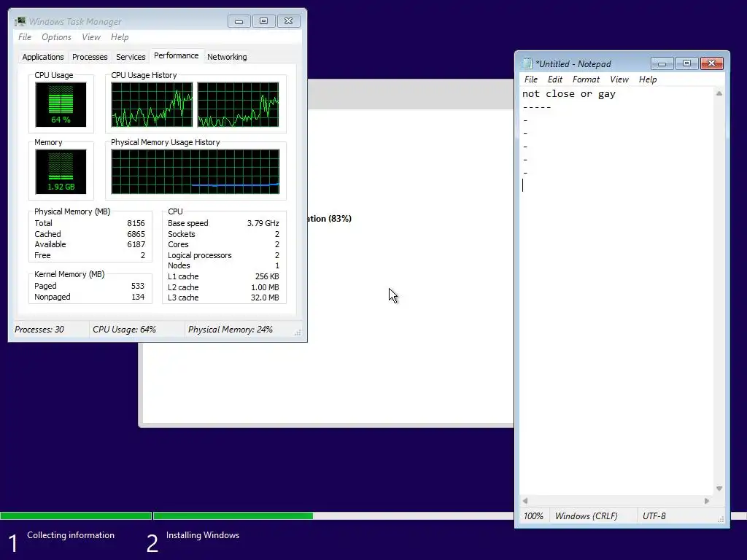This screenshot has height=560, width=747.
Task: Maximize the Windows Task Manager window
Action: (x=263, y=21)
